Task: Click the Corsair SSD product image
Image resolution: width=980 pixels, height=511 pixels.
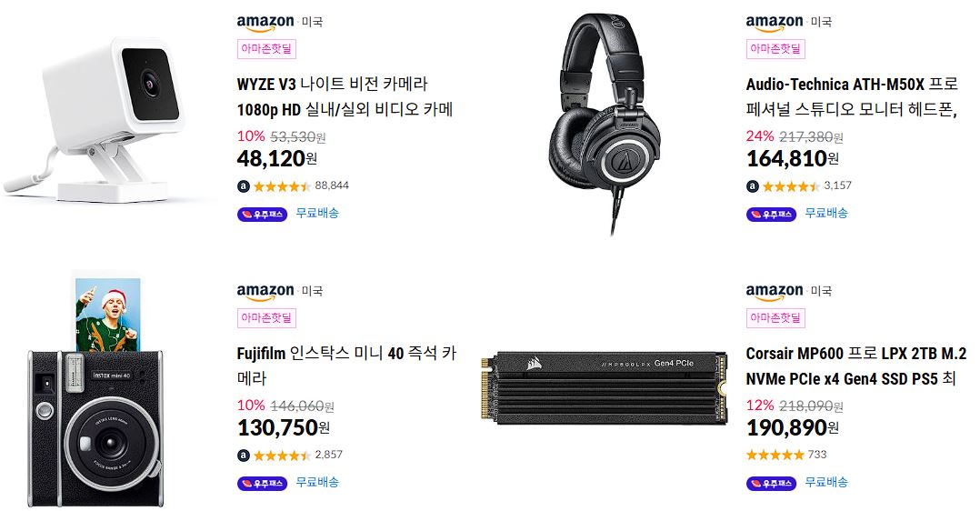Action: click(x=605, y=387)
